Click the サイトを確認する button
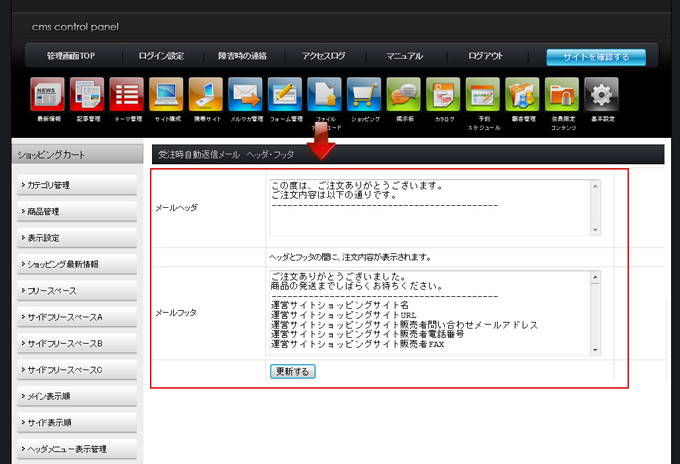This screenshot has height=464, width=680. pyautogui.click(x=595, y=57)
